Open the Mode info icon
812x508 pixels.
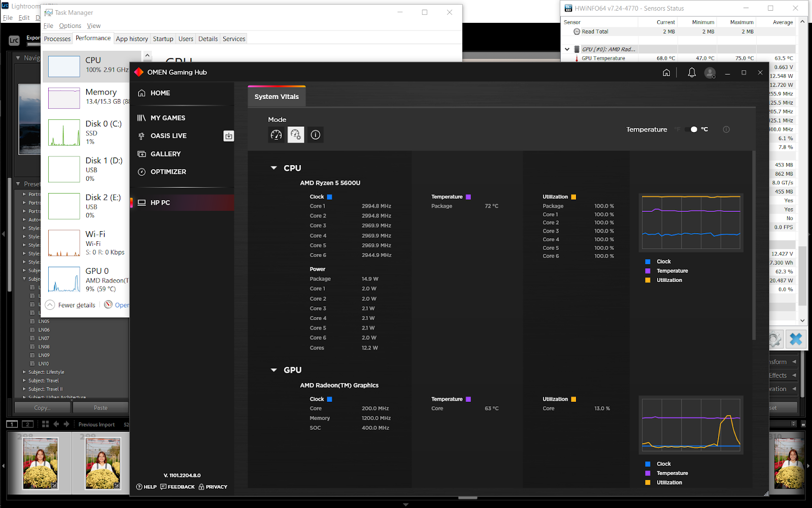(316, 135)
